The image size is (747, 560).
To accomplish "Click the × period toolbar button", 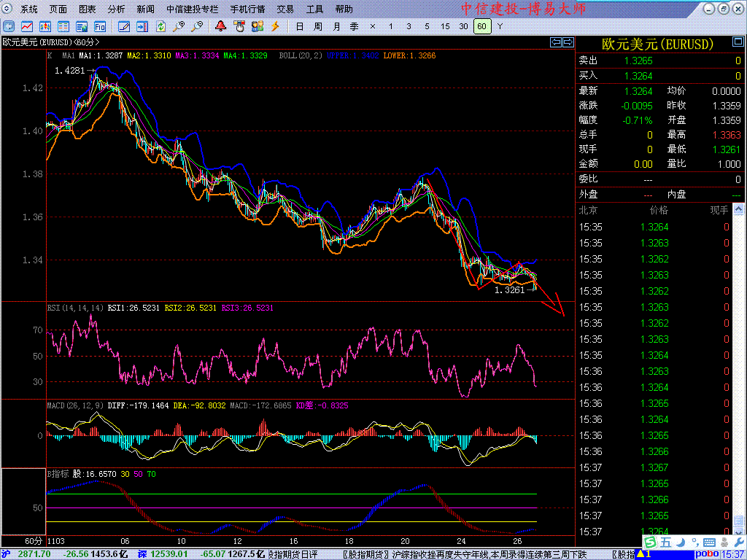I will click(x=373, y=27).
